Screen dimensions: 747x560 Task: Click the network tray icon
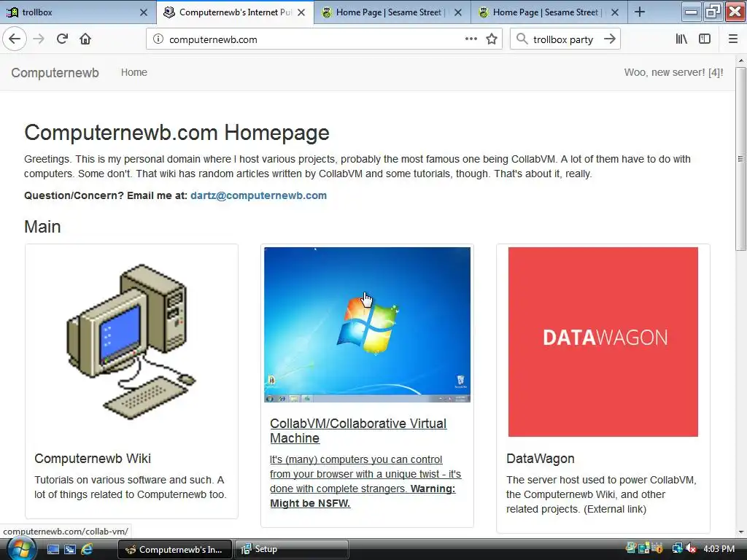pyautogui.click(x=677, y=548)
